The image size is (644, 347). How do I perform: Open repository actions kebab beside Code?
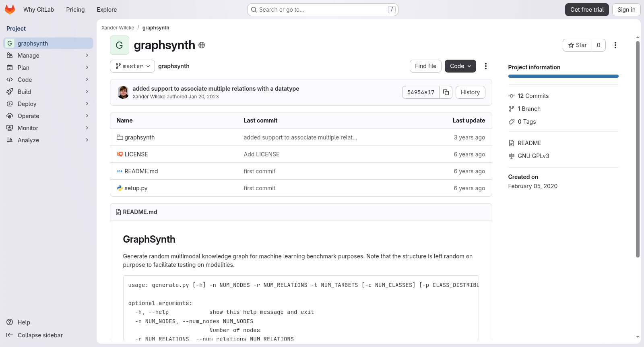pos(485,66)
